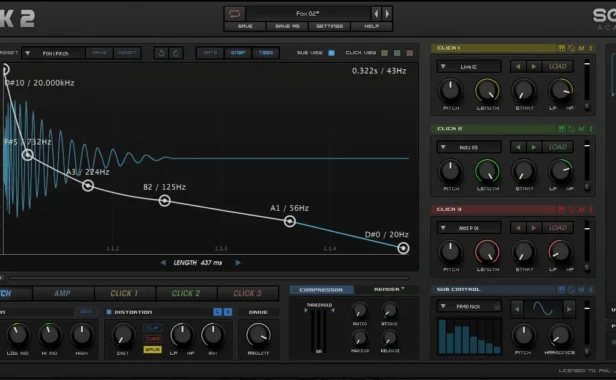Open the Click 2 sample dropdown showing Hats 09

click(469, 147)
